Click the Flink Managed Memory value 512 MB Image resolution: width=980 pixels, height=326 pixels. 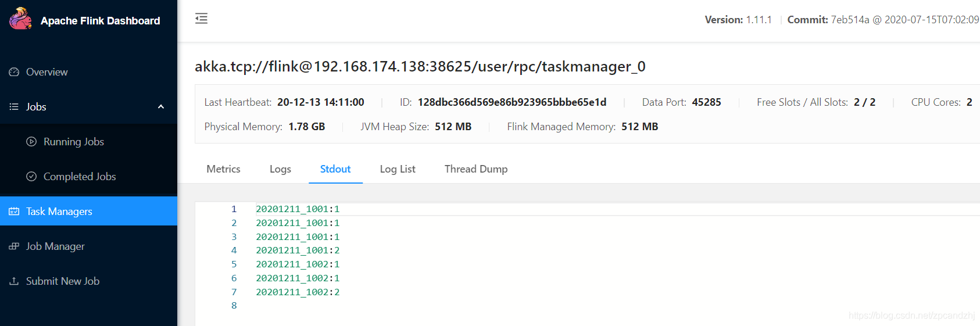pyautogui.click(x=640, y=127)
